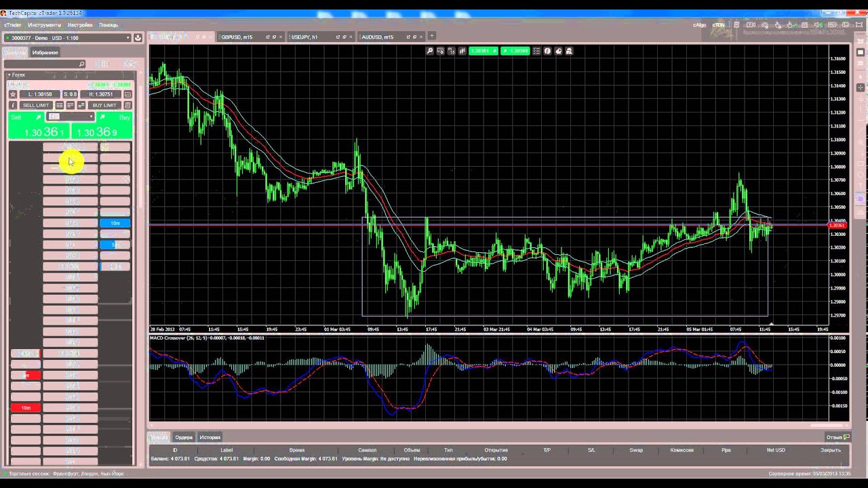Open the chart type candlestick icon
The height and width of the screenshot is (488, 868).
point(462,51)
